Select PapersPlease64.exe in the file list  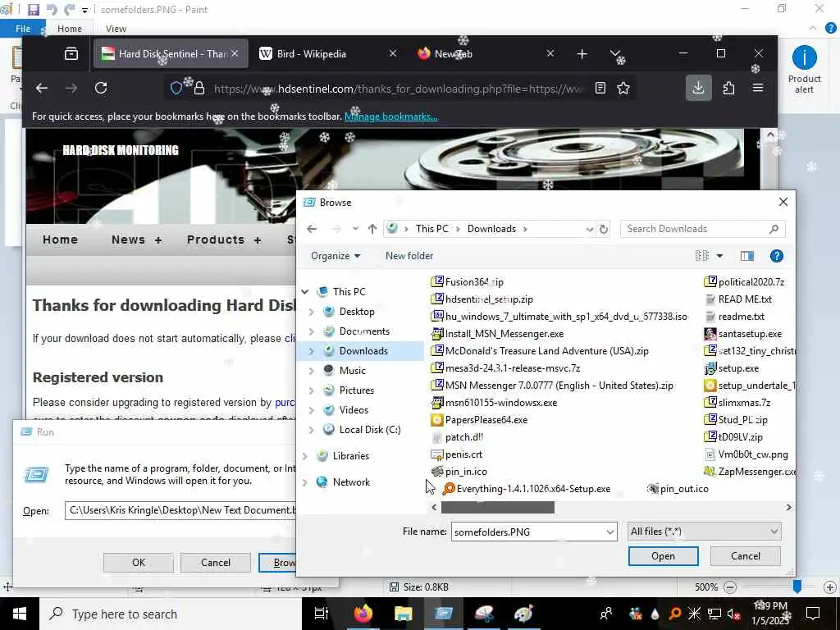click(x=479, y=420)
